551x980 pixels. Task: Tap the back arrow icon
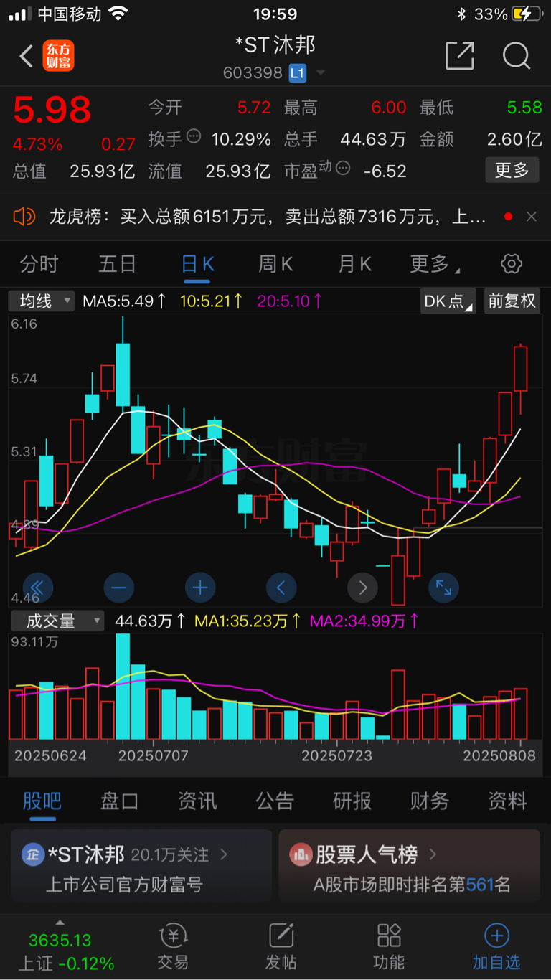point(27,56)
